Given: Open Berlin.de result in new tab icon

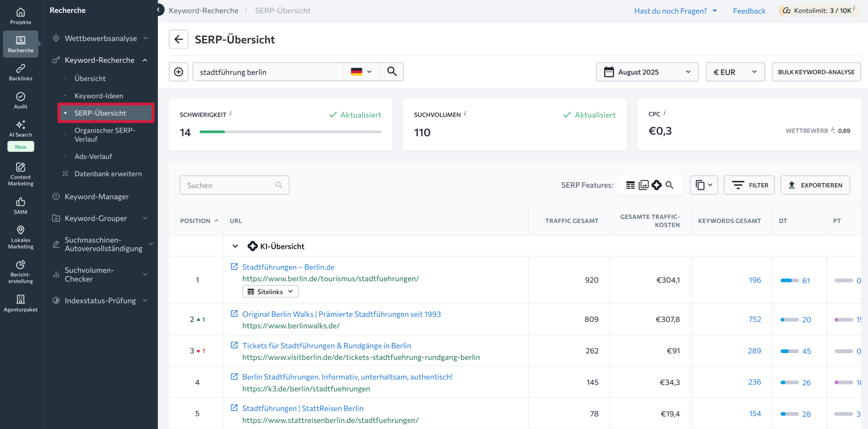Looking at the screenshot, I should 234,267.
